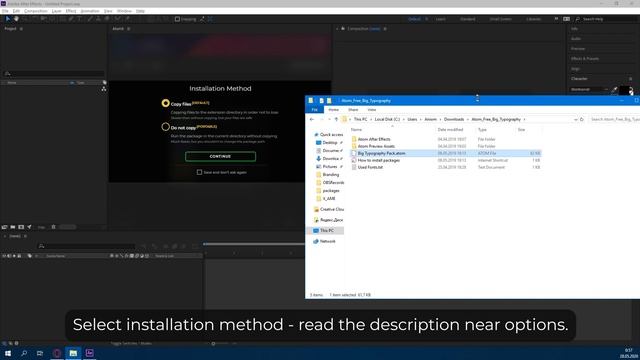Screen dimensions: 640x360
Task: Open the Edit menu in After Effects
Action: pos(16,11)
